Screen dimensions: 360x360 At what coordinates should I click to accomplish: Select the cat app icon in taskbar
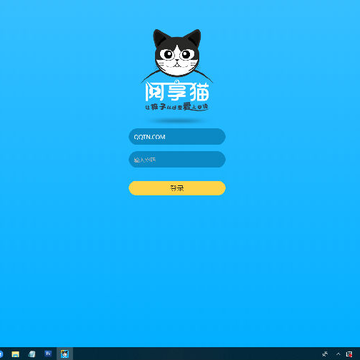[x=65, y=354]
